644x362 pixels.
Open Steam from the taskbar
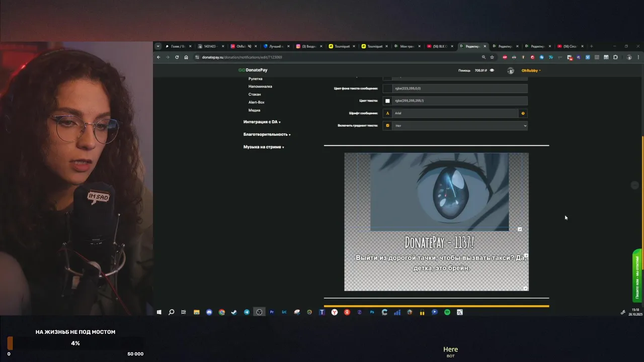[234, 312]
